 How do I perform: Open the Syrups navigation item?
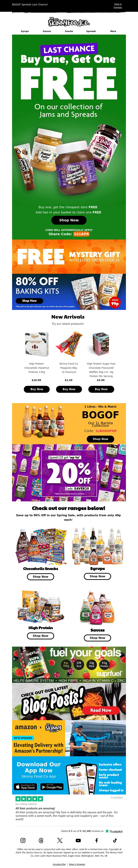[25, 31]
